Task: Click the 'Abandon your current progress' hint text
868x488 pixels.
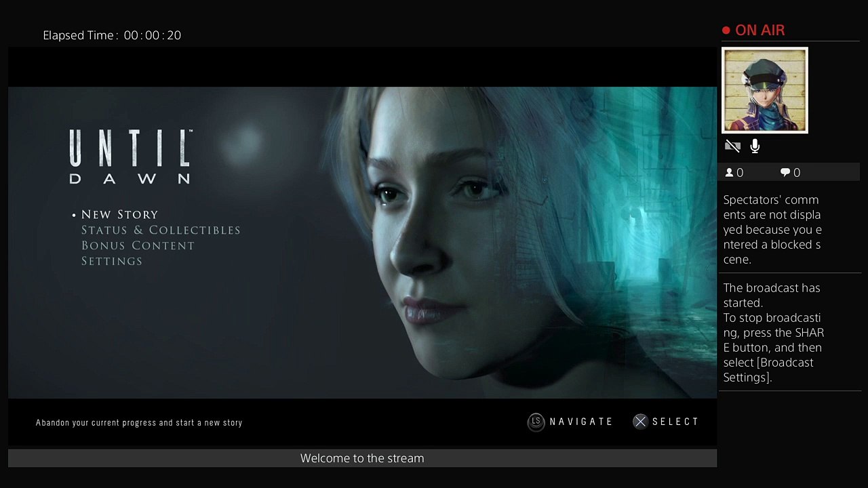Action: tap(139, 423)
